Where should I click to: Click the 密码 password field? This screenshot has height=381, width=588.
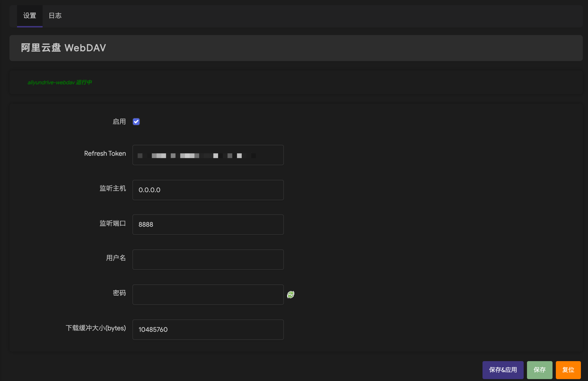pyautogui.click(x=208, y=294)
